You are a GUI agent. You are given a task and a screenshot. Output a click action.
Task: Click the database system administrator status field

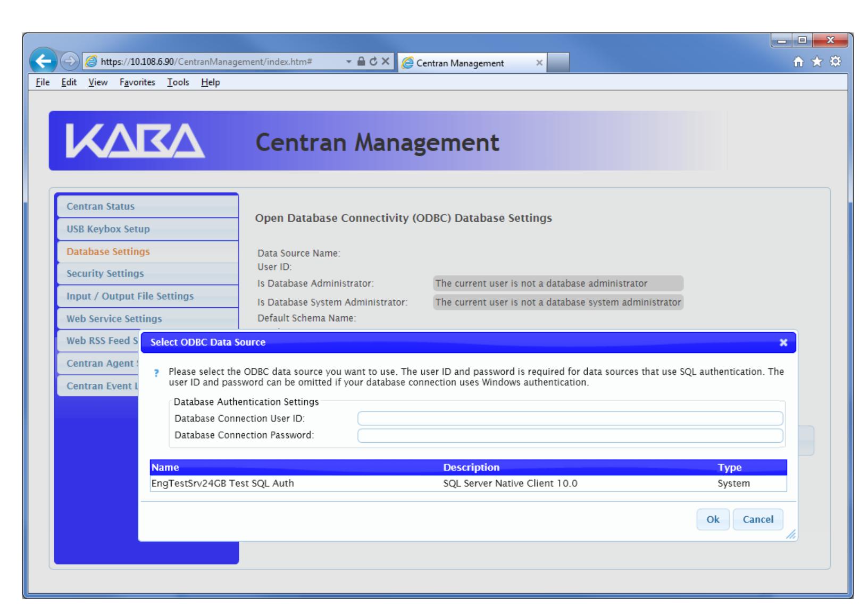558,302
